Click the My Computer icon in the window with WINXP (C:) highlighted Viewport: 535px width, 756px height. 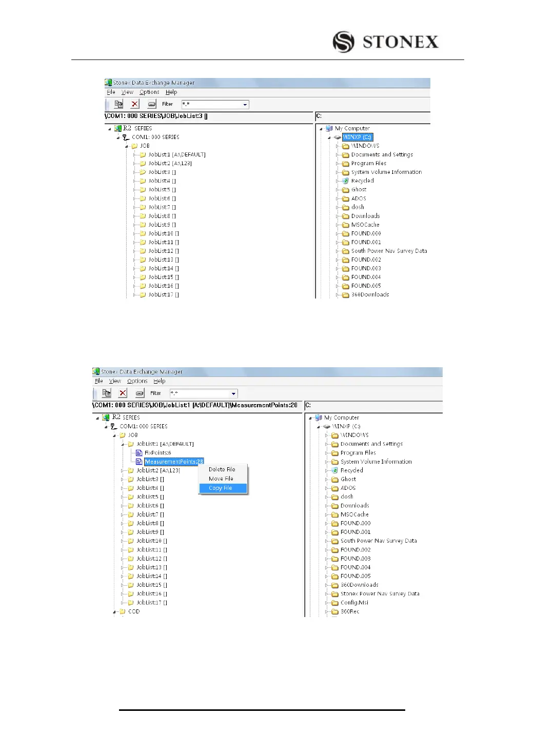[329, 129]
